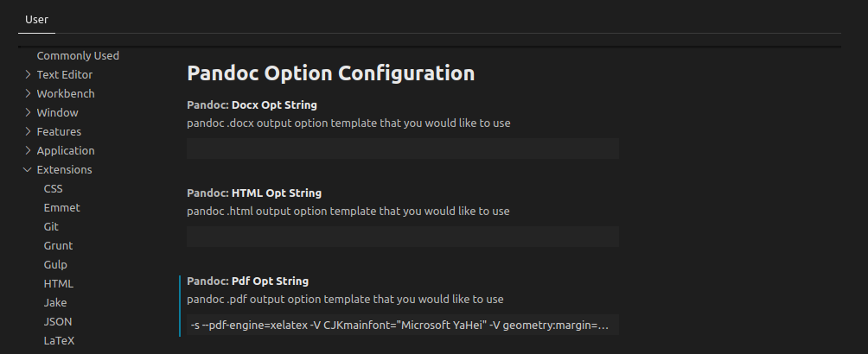Expand the Window settings chevron
This screenshot has width=868, height=354.
[28, 112]
